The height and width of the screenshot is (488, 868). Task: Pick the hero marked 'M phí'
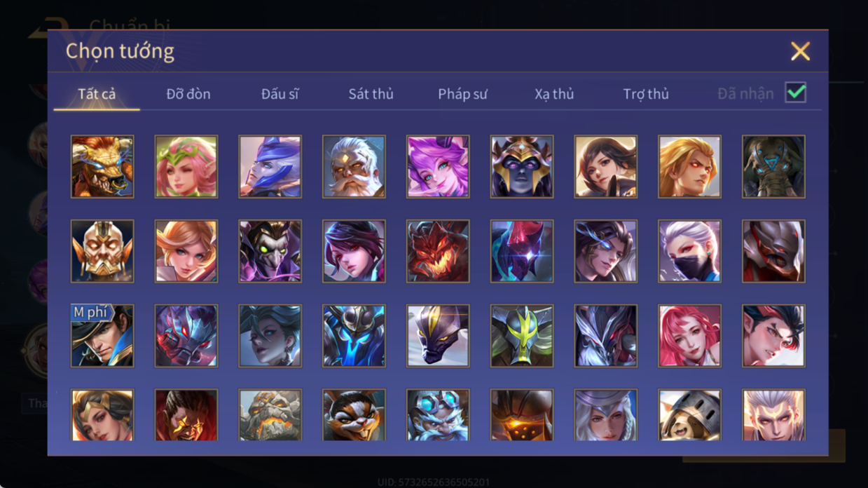tap(102, 335)
